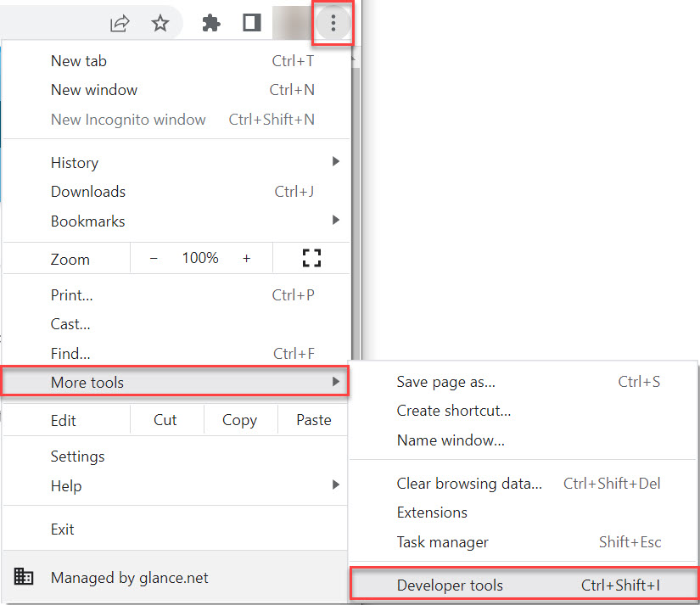Click the Cut button in Edit row
Screen dimensions: 700x605
(x=165, y=420)
